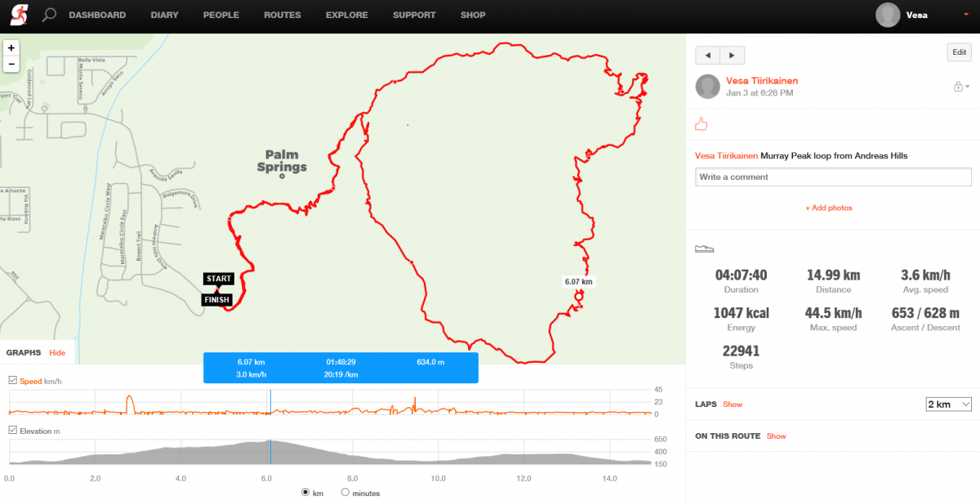Select the minutes radio button
Image resolution: width=980 pixels, height=501 pixels.
[345, 492]
